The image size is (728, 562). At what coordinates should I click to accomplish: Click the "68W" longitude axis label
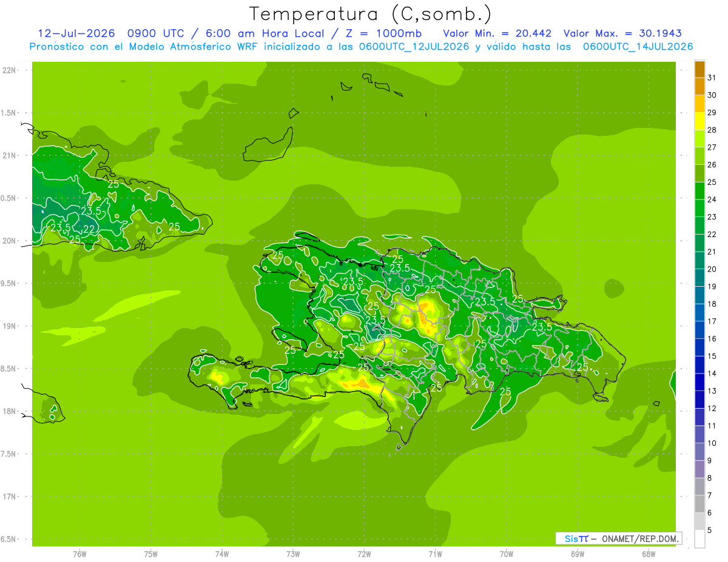tap(649, 554)
